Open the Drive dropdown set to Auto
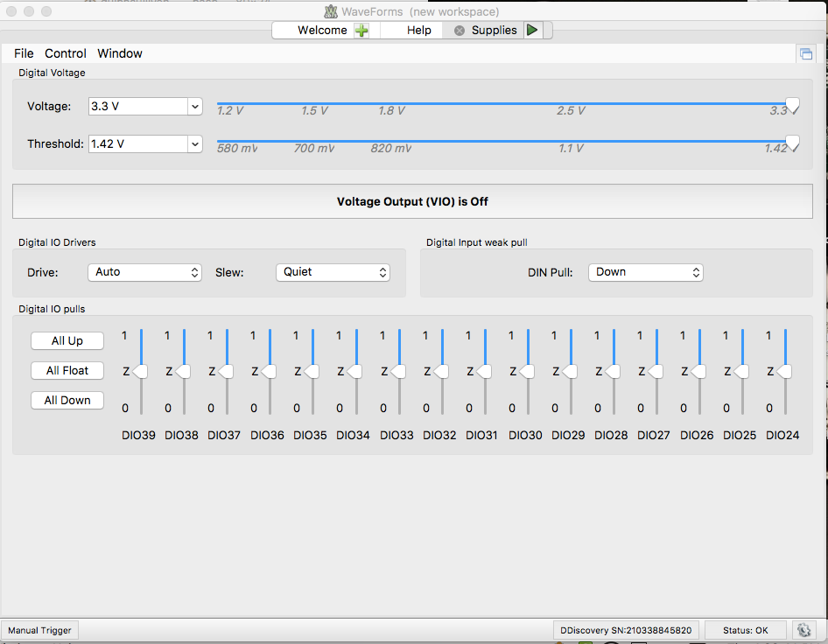 click(144, 272)
